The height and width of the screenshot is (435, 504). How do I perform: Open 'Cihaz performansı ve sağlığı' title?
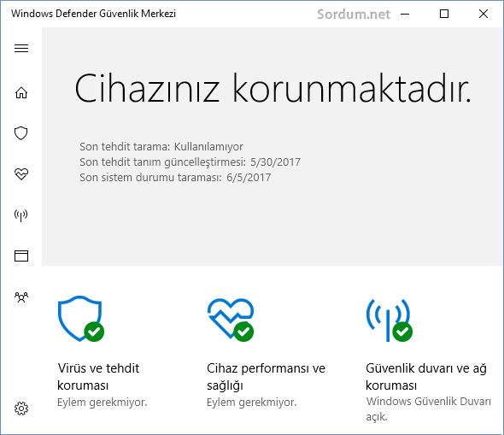tap(267, 377)
